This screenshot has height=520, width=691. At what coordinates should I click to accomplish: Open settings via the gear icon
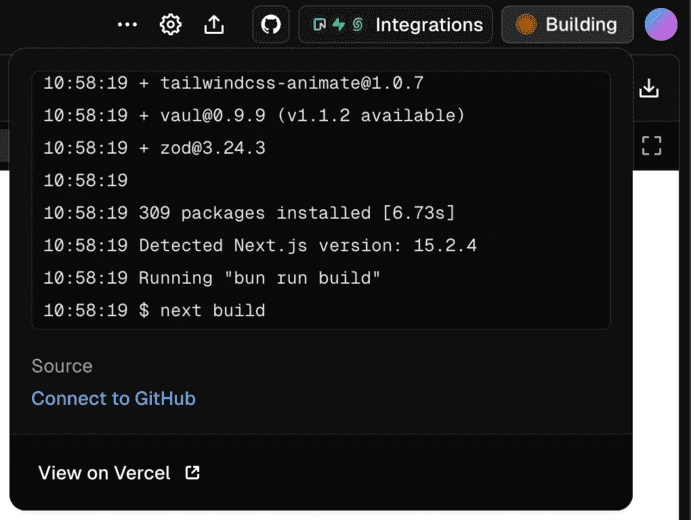click(x=171, y=25)
